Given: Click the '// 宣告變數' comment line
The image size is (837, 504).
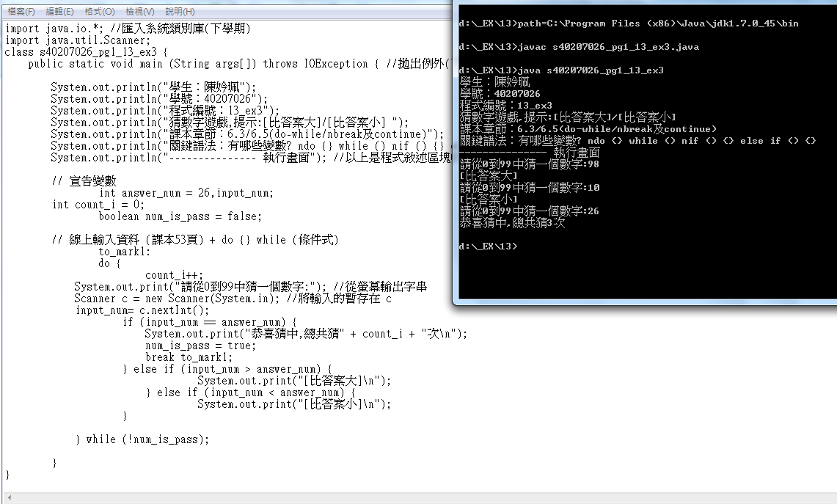Looking at the screenshot, I should point(84,181).
